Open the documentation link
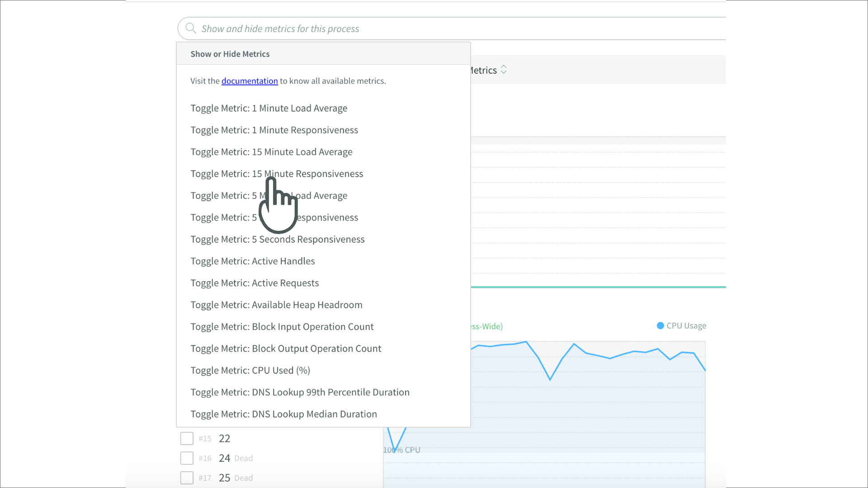The width and height of the screenshot is (868, 488). click(250, 81)
